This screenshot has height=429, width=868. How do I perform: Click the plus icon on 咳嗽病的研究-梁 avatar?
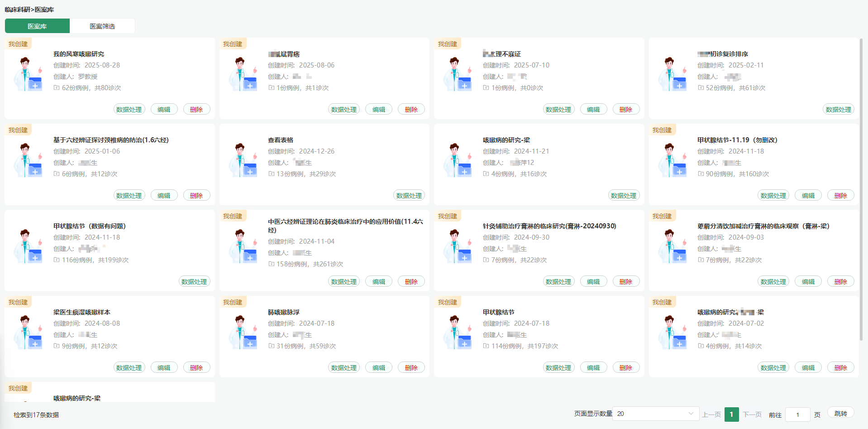coord(464,171)
